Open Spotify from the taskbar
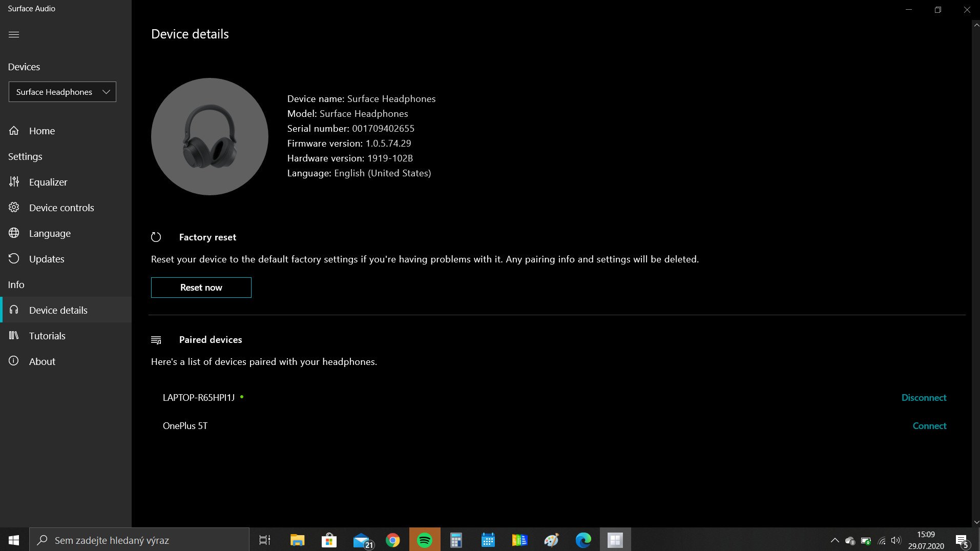 (424, 540)
